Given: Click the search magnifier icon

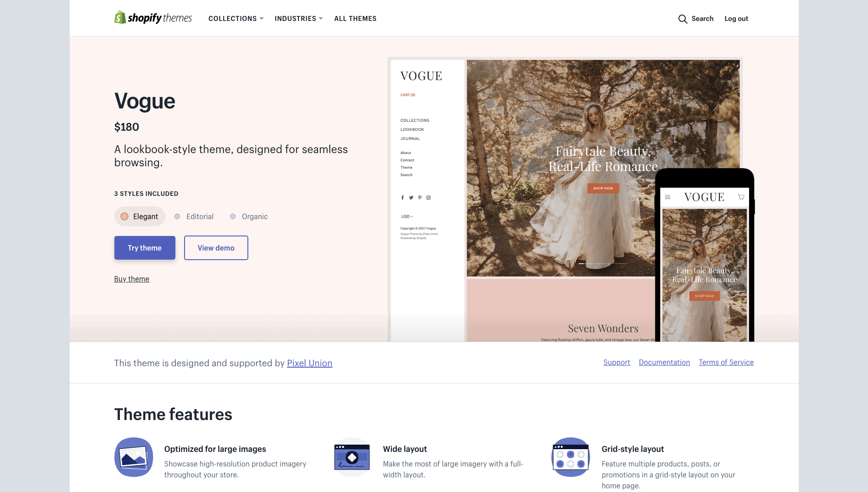Looking at the screenshot, I should click(683, 19).
